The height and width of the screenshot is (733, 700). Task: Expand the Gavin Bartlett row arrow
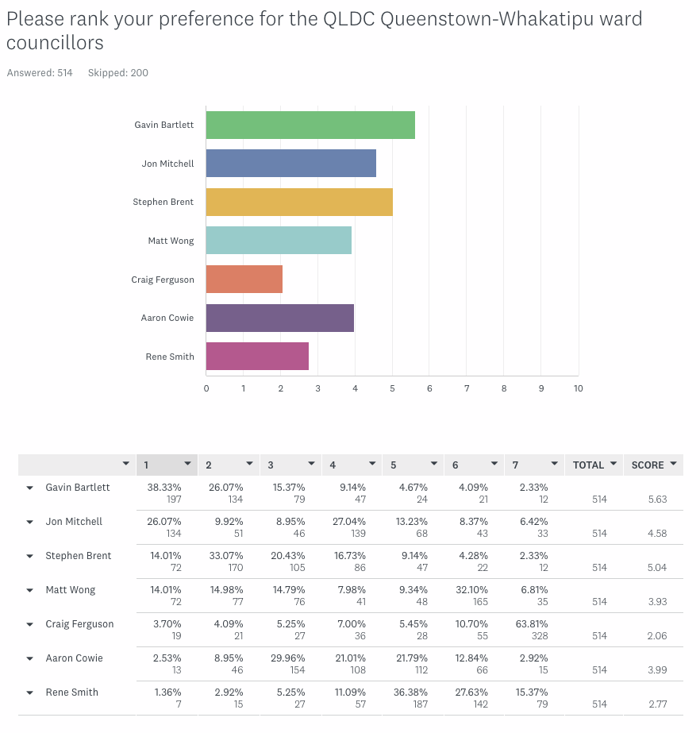[30, 488]
